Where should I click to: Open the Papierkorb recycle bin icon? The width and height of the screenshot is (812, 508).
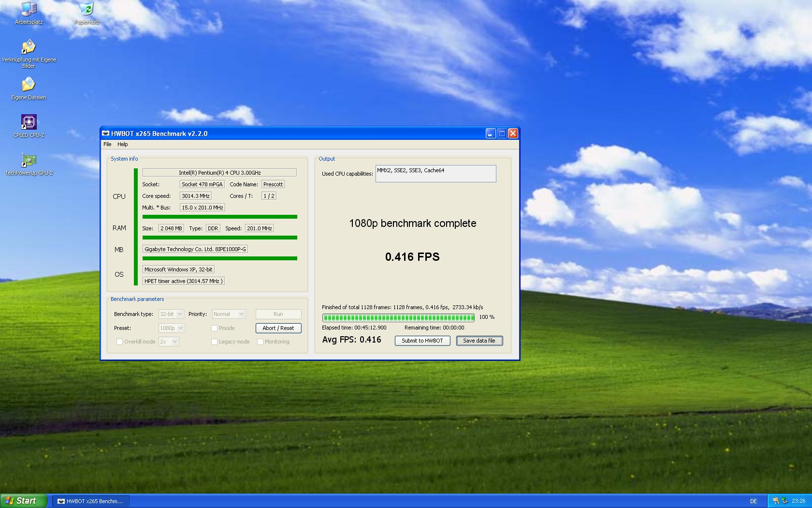coord(87,14)
